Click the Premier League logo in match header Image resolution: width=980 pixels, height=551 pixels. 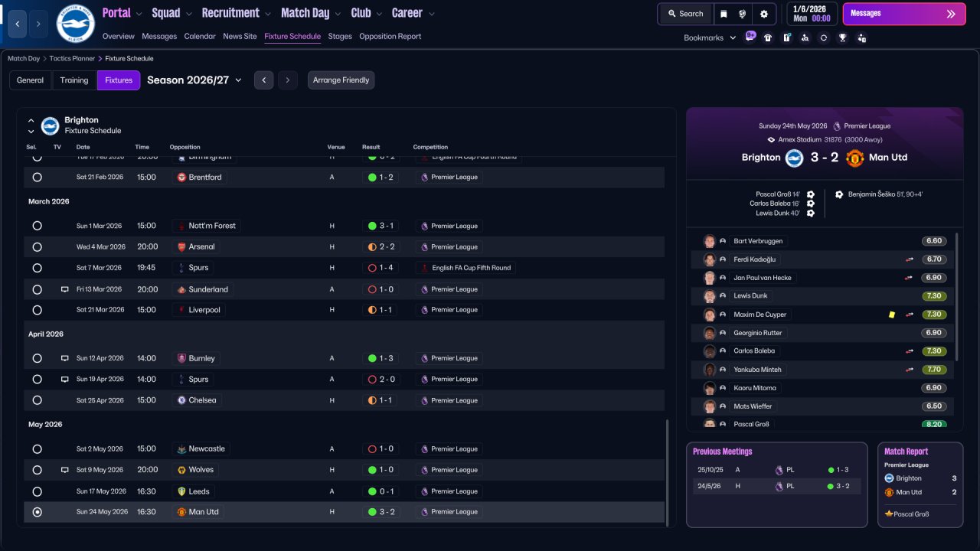[837, 126]
